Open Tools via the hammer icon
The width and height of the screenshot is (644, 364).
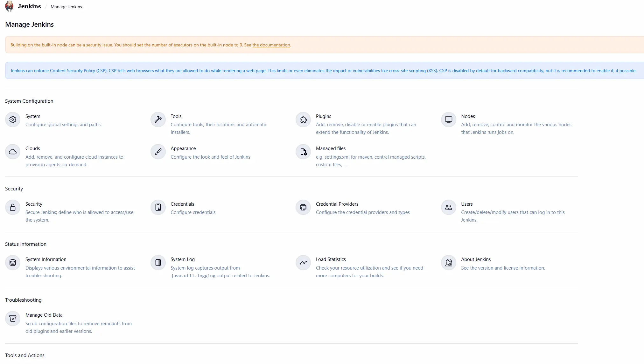158,120
